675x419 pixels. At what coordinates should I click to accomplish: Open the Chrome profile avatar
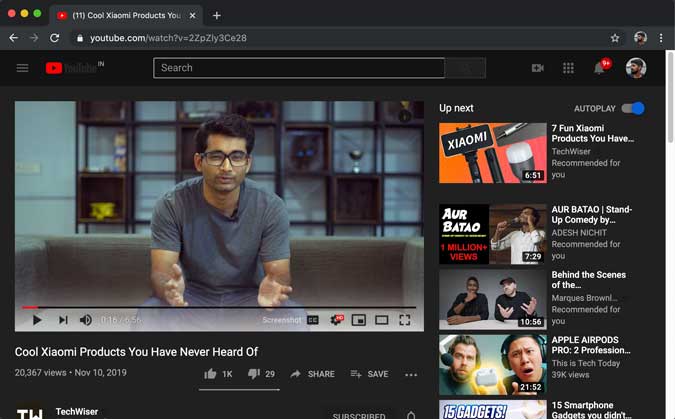tap(640, 38)
